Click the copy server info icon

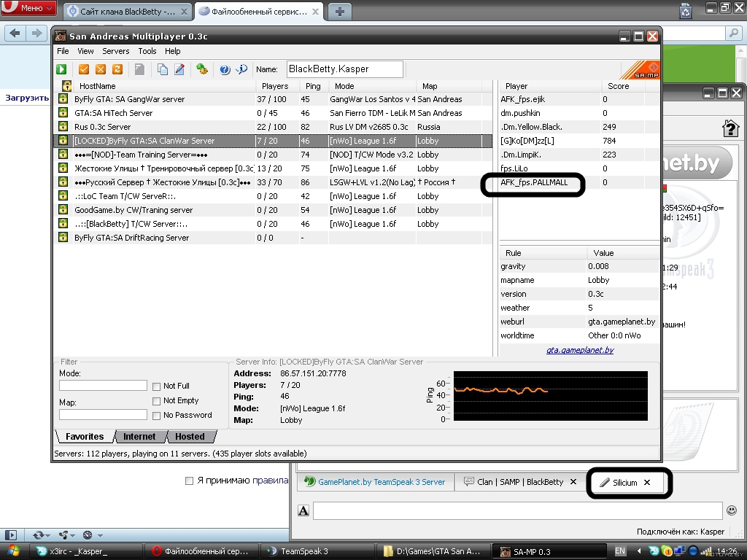[x=163, y=69]
